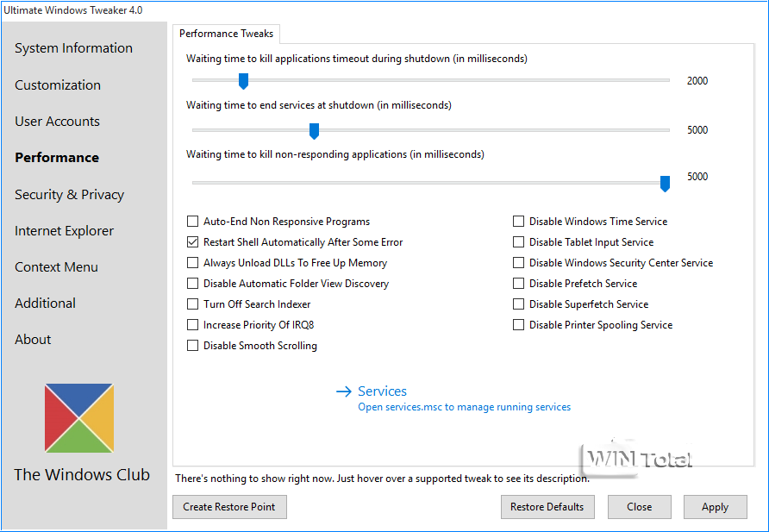Click The Windows Club logo icon
The image size is (769, 532).
pos(79,418)
